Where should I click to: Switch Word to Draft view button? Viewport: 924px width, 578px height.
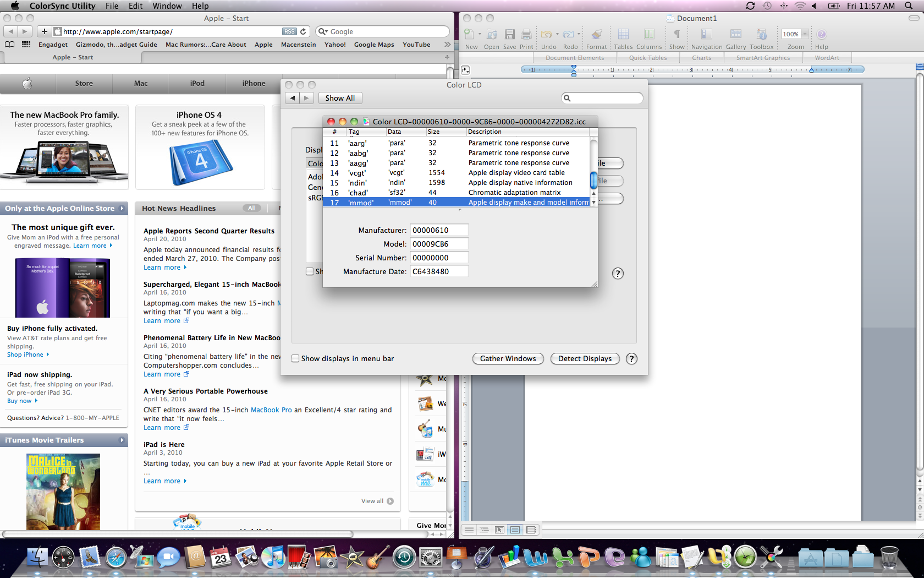tap(469, 530)
